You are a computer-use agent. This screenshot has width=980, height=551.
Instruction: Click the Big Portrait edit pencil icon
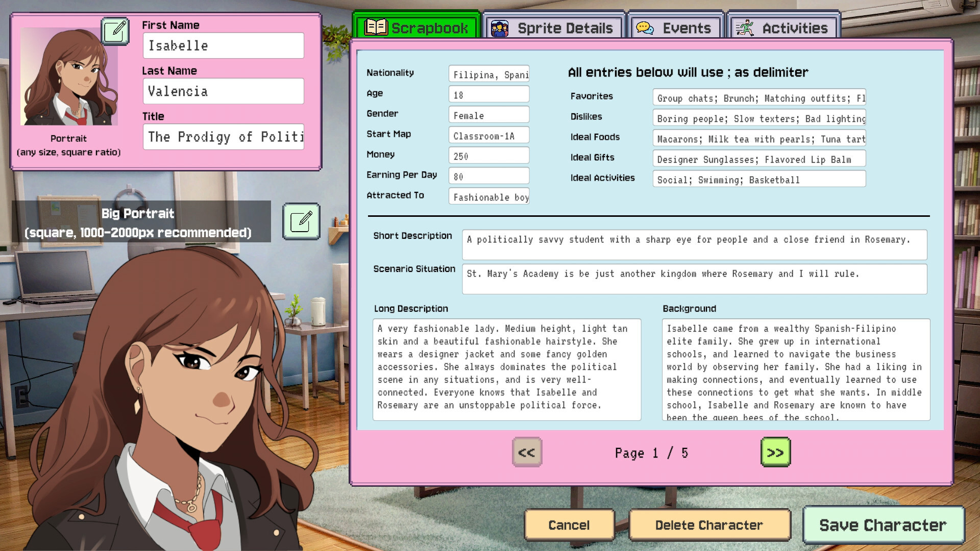pos(301,221)
